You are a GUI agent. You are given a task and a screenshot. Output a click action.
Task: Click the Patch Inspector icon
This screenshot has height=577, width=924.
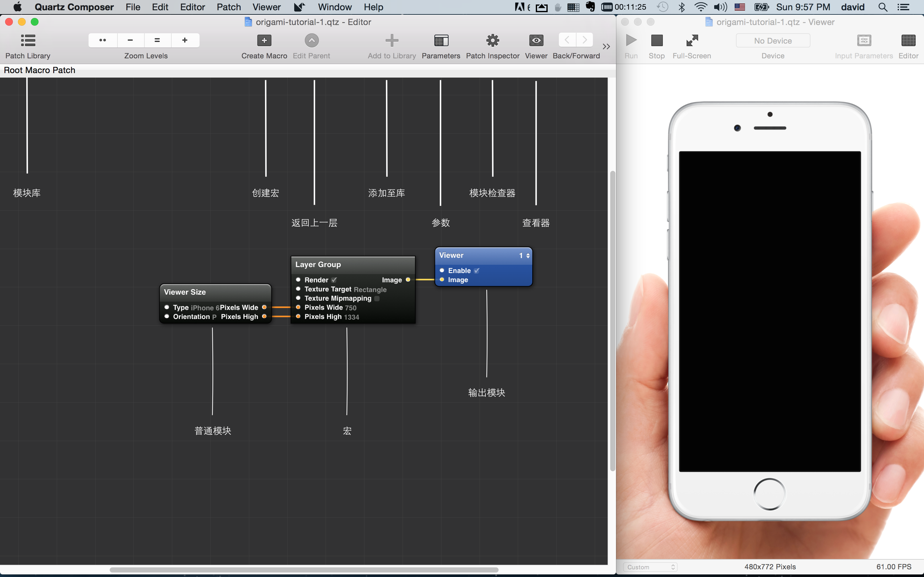point(492,40)
